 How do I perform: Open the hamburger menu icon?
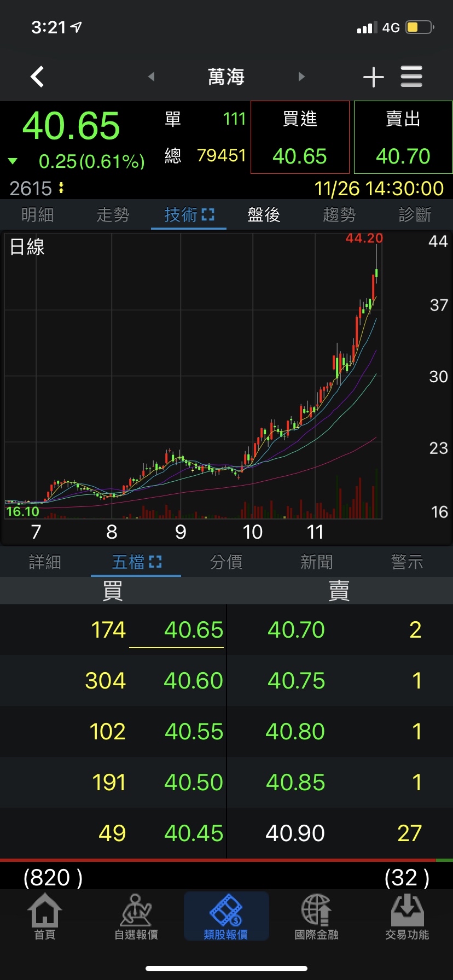pyautogui.click(x=411, y=77)
